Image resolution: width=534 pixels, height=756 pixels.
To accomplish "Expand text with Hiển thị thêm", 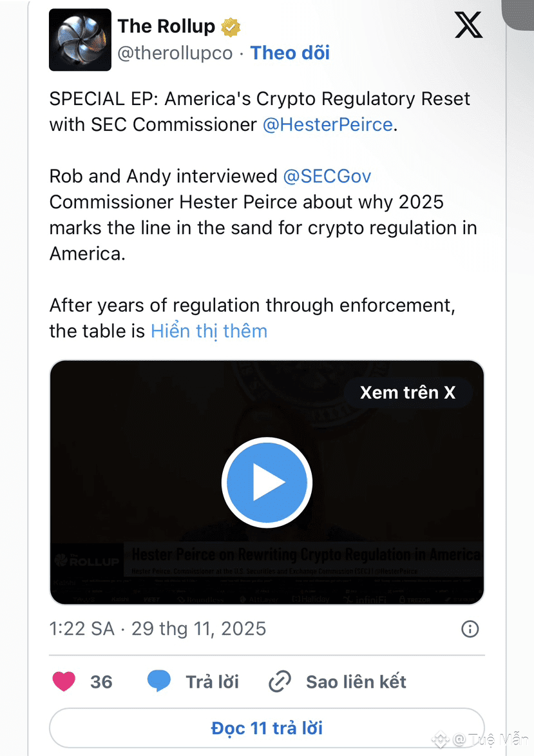I will (209, 331).
